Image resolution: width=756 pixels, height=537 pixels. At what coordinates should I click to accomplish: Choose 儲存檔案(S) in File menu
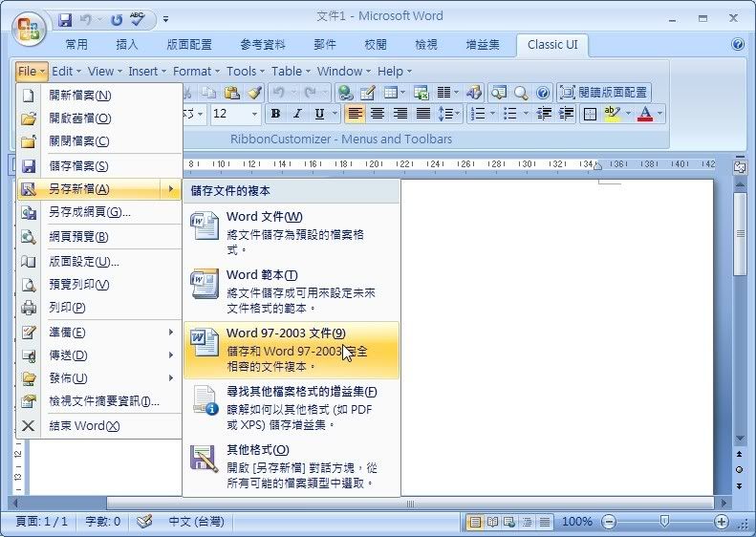pos(99,166)
